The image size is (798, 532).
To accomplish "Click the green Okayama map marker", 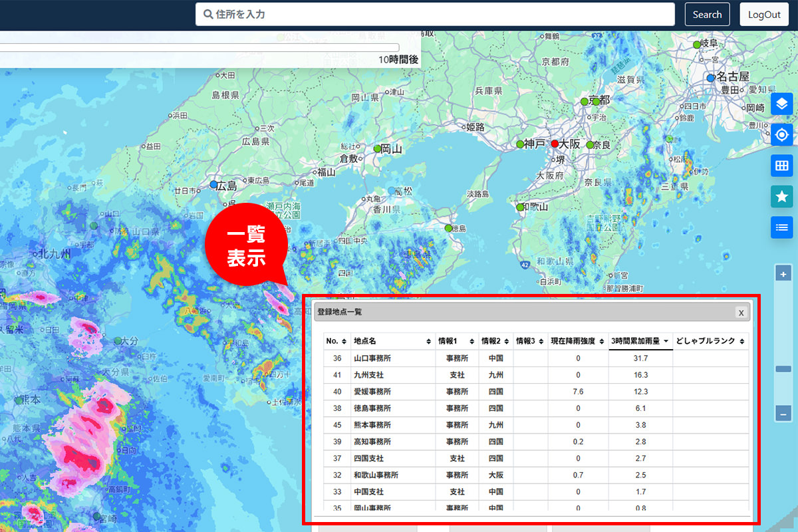I will tap(378, 148).
